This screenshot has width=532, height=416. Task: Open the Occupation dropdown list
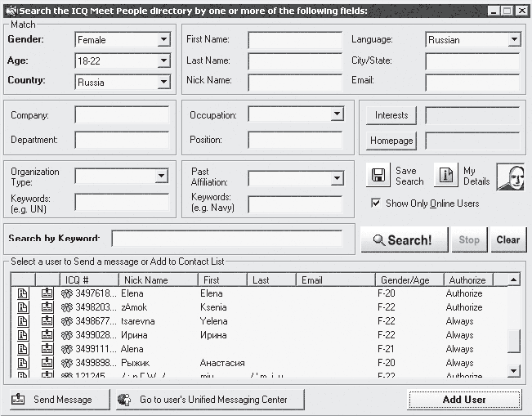pos(337,114)
